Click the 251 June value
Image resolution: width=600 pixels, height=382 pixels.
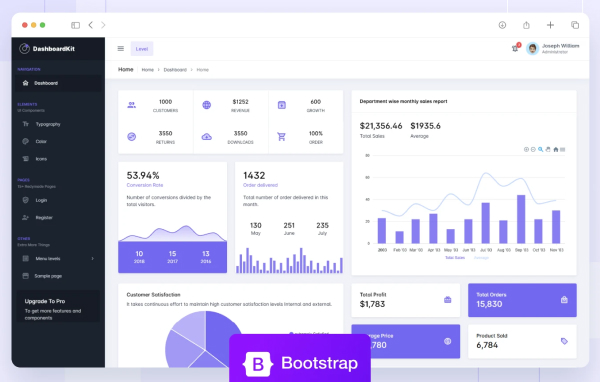coord(289,225)
